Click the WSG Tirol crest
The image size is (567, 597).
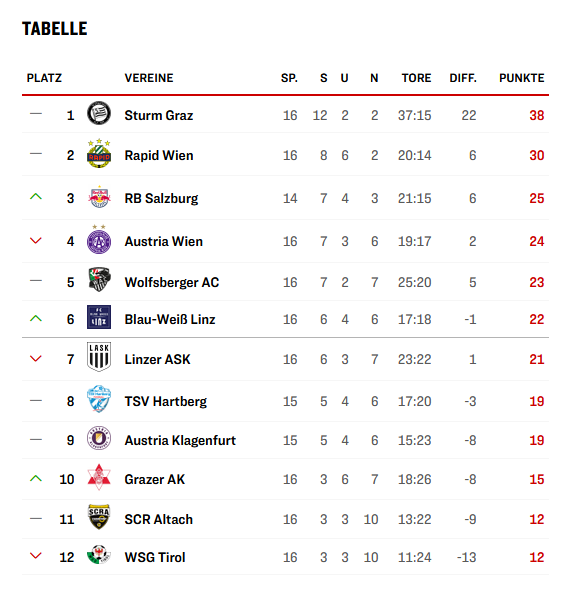click(x=99, y=555)
